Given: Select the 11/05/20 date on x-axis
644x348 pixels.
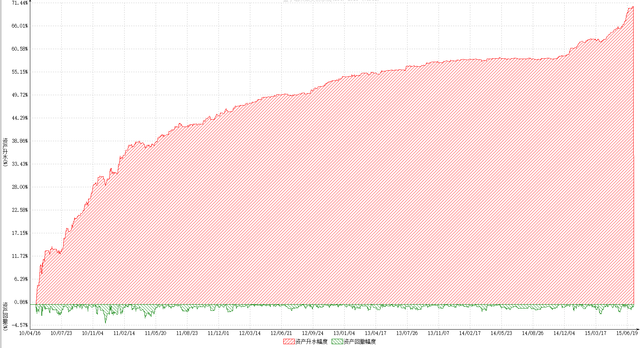Looking at the screenshot, I should click(156, 333).
